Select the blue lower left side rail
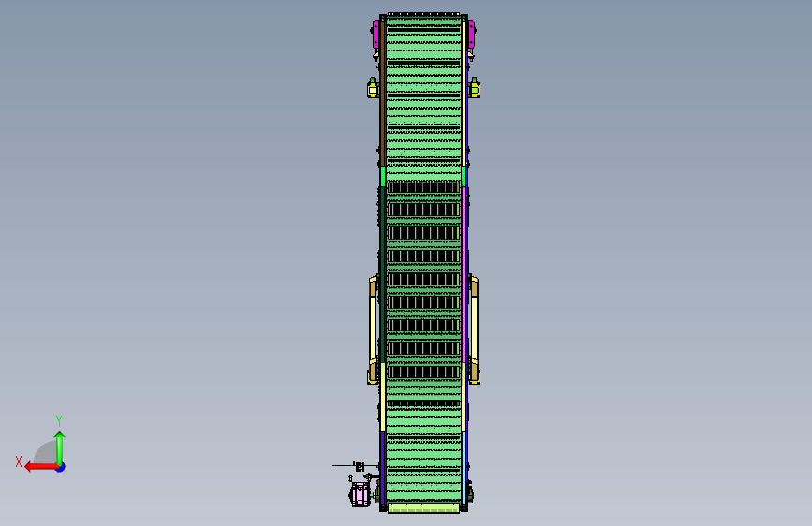The image size is (812, 526). (x=383, y=469)
